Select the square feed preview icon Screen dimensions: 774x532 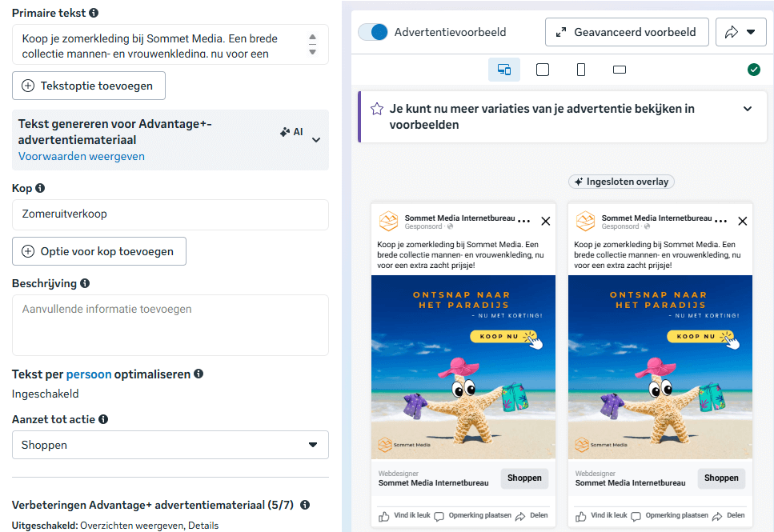coord(543,70)
